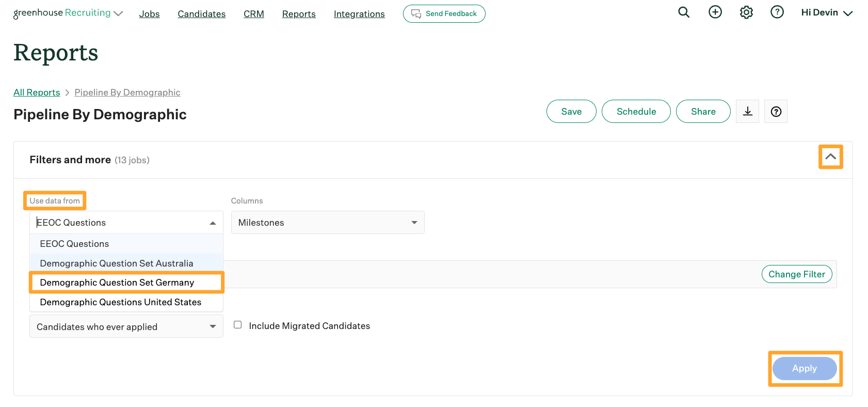
Task: Open the CRM navigation tab
Action: coord(254,14)
